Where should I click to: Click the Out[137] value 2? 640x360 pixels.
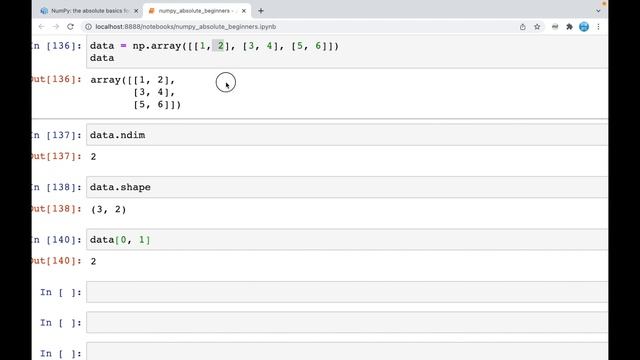[x=93, y=157]
